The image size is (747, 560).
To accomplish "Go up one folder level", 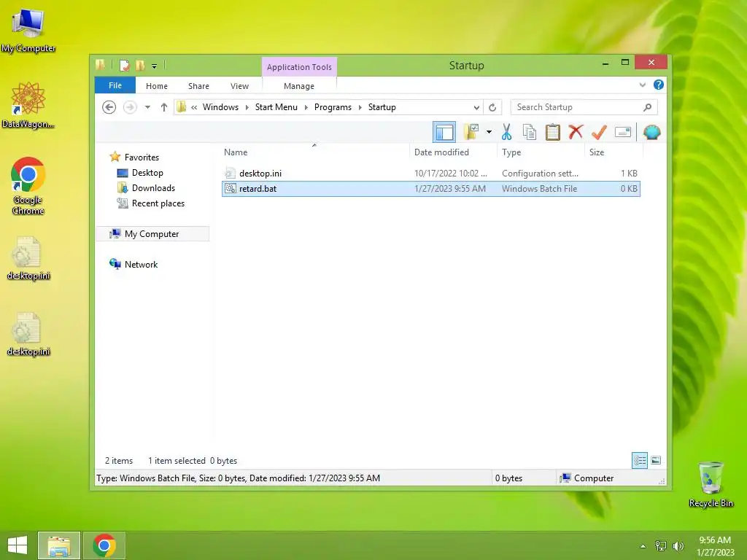I will click(x=164, y=107).
